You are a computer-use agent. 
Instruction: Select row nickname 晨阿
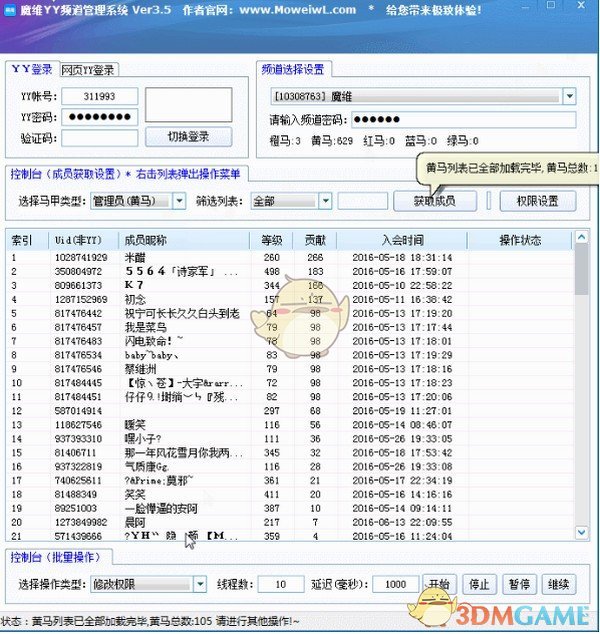click(290, 522)
